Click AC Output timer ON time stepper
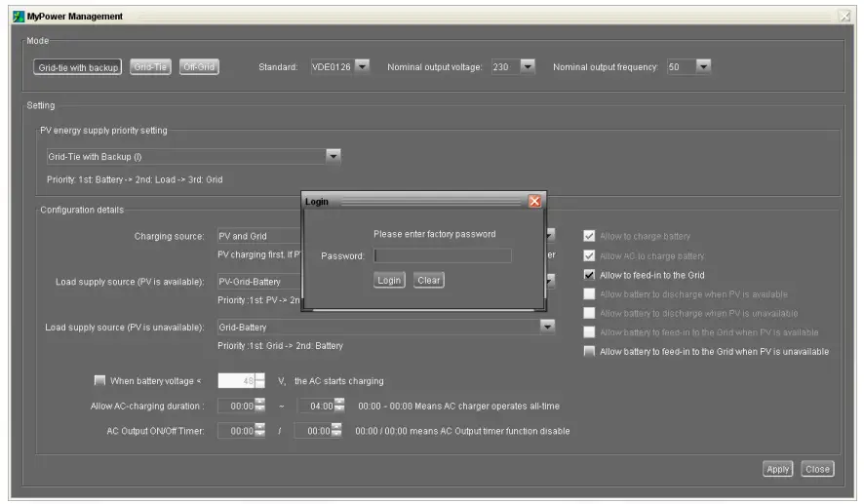 pyautogui.click(x=259, y=431)
